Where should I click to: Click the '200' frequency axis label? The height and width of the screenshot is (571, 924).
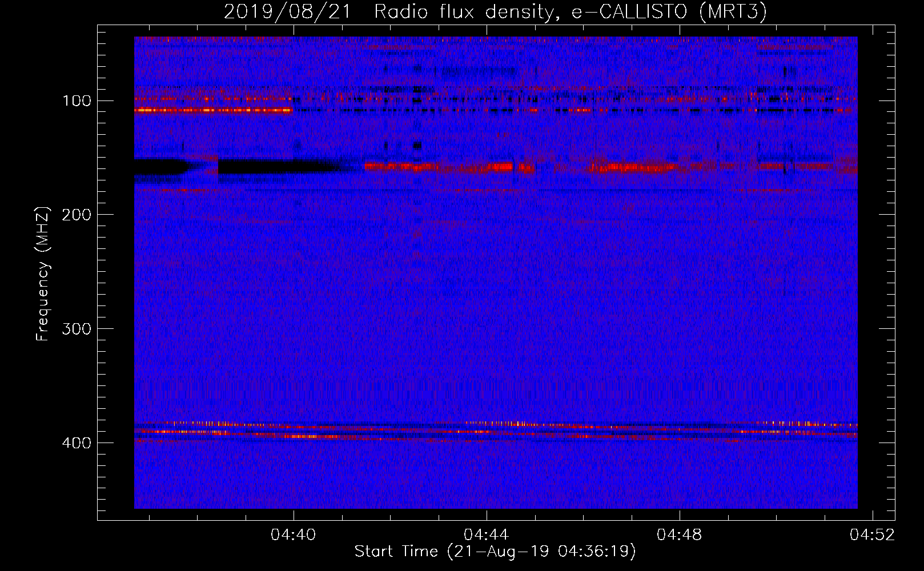click(x=77, y=215)
